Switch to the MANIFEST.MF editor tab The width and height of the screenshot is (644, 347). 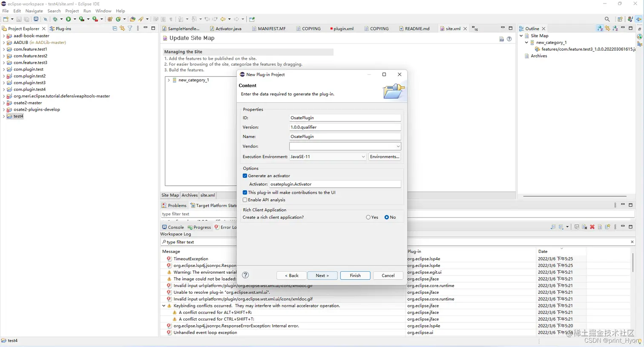tap(268, 29)
